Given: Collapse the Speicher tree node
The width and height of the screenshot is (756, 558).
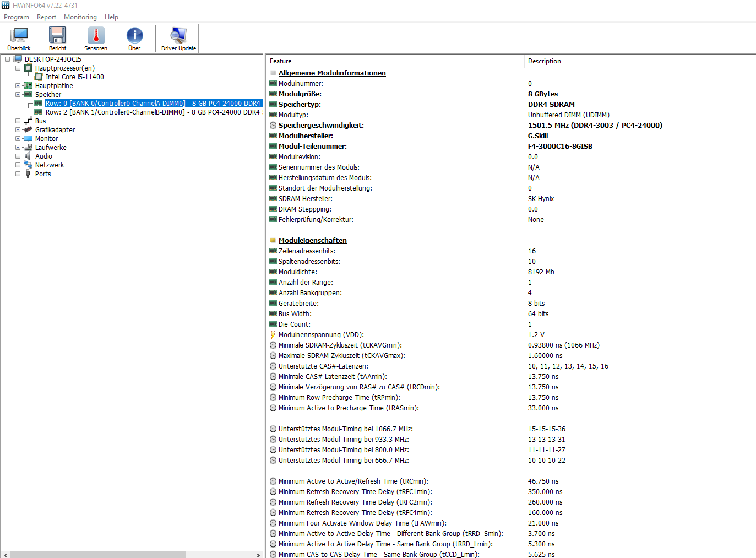Looking at the screenshot, I should click(x=18, y=94).
